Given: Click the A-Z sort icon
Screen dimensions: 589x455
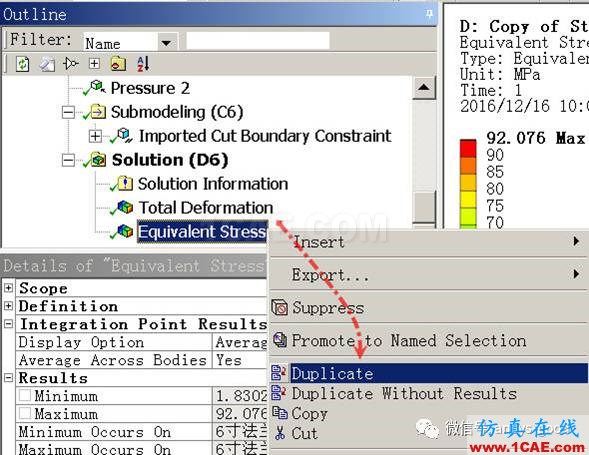Looking at the screenshot, I should point(143,64).
